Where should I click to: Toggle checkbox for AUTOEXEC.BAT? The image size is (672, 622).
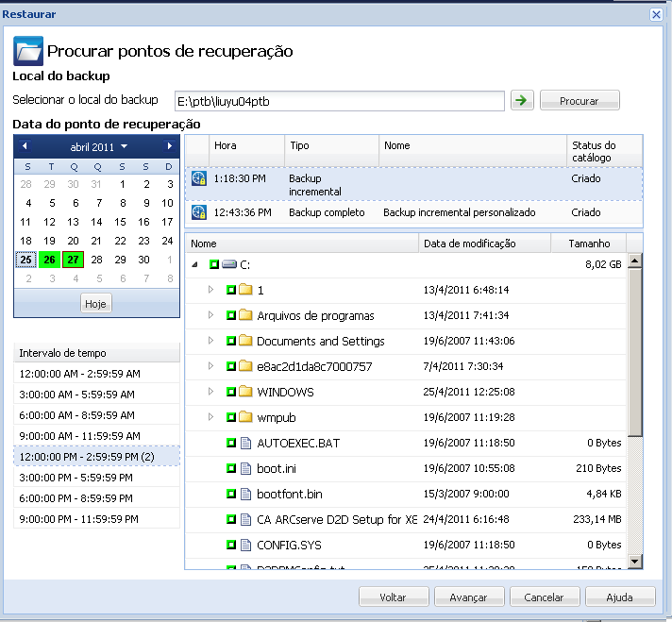[231, 443]
